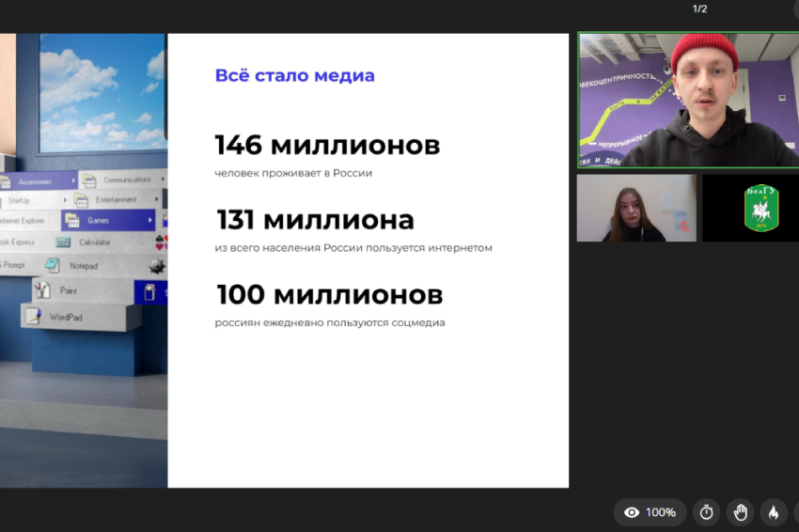The height and width of the screenshot is (532, 799).
Task: Click the 1/2 participants page indicator
Action: point(699,9)
